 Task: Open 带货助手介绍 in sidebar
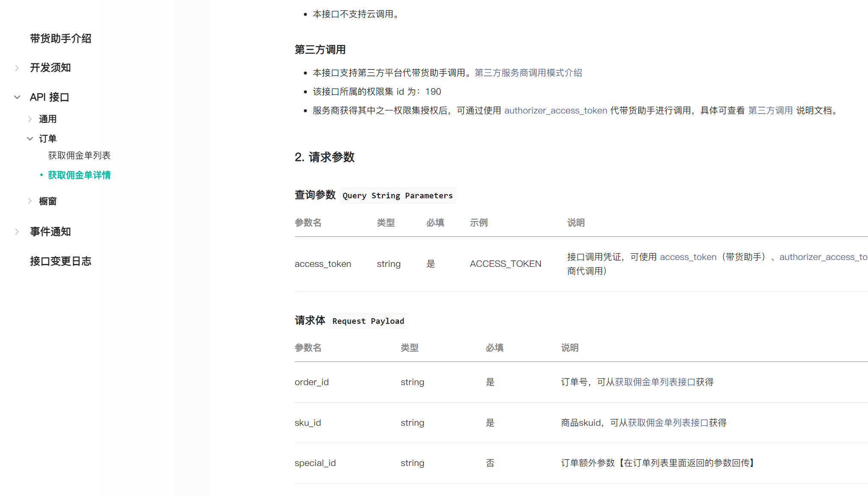tap(60, 39)
